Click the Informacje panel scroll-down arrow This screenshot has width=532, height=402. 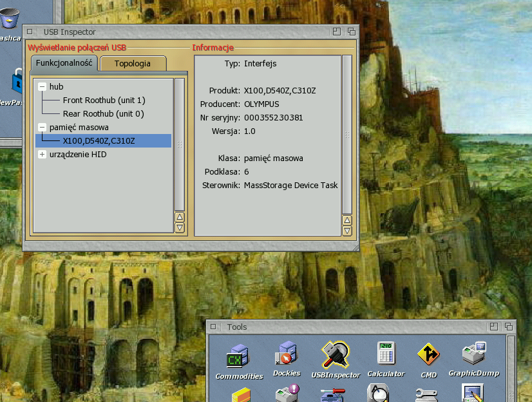tap(347, 231)
